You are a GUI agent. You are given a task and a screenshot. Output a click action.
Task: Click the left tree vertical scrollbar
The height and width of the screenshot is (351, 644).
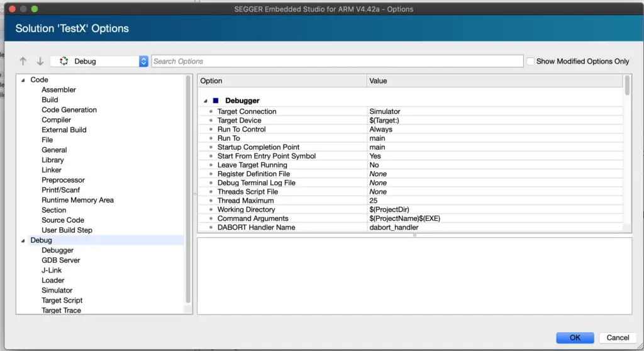click(189, 189)
